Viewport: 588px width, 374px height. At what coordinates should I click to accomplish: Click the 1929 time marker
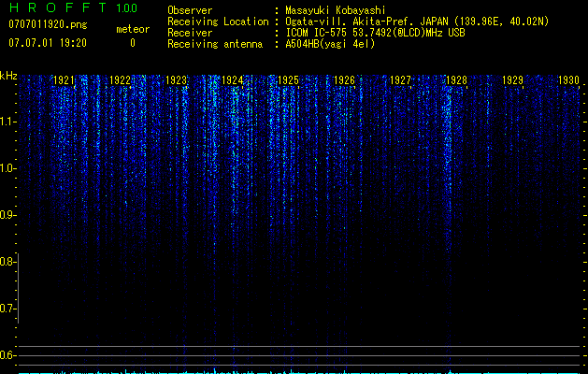[x=512, y=80]
